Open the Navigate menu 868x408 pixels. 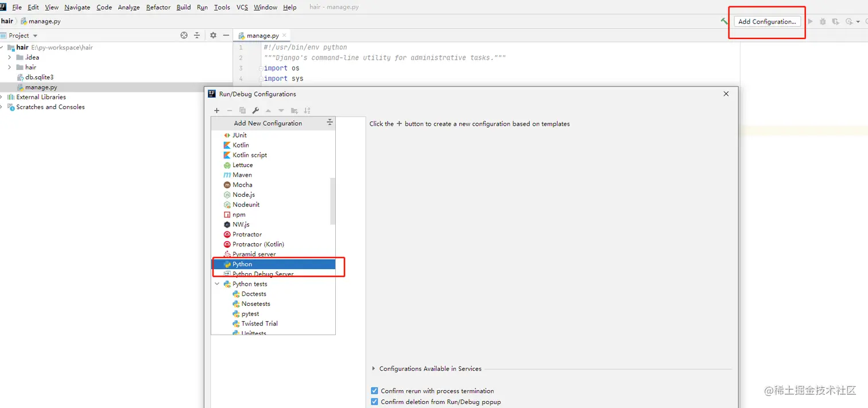click(x=77, y=7)
